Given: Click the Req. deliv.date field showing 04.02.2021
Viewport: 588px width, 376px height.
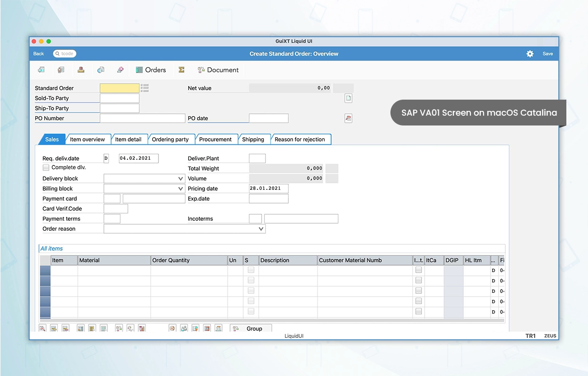Looking at the screenshot, I should coord(139,158).
